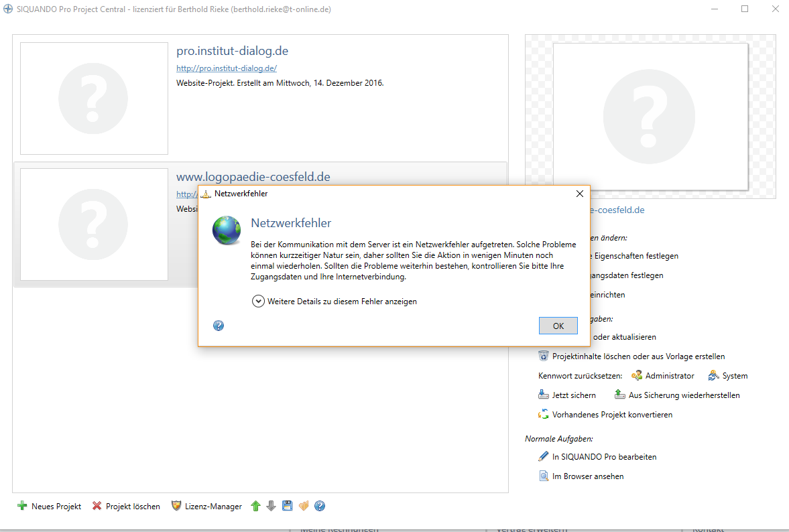
Task: Confirm the error dialog with OK
Action: pos(558,326)
